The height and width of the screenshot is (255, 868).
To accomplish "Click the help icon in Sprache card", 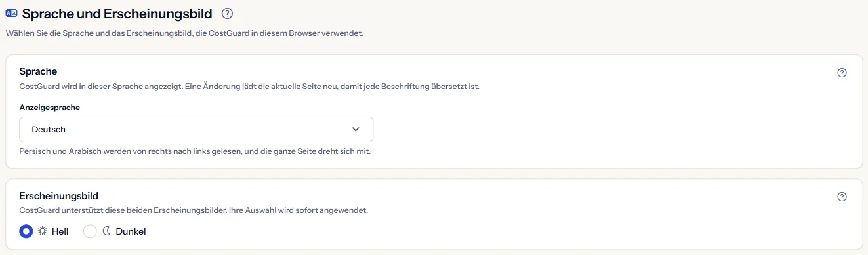I will click(x=842, y=73).
